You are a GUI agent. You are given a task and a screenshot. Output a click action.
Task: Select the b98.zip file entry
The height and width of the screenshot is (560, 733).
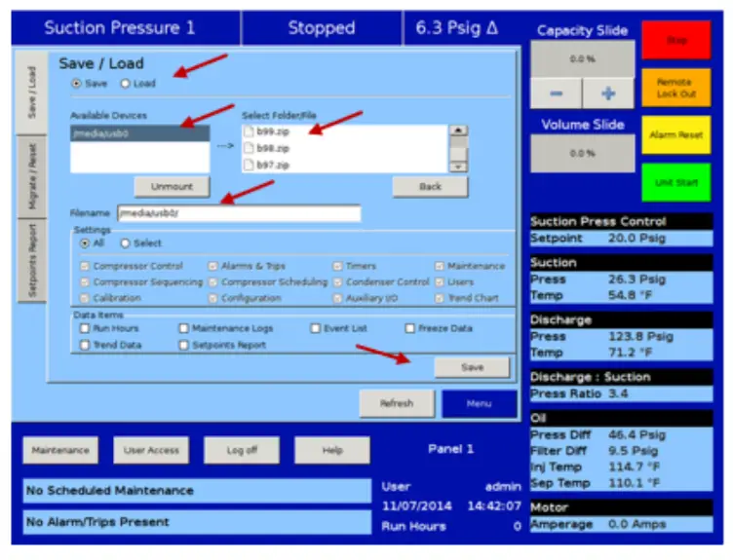267,149
